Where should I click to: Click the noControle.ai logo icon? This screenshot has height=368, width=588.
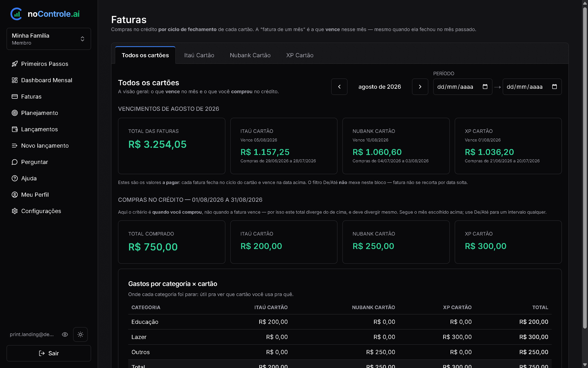pos(16,14)
